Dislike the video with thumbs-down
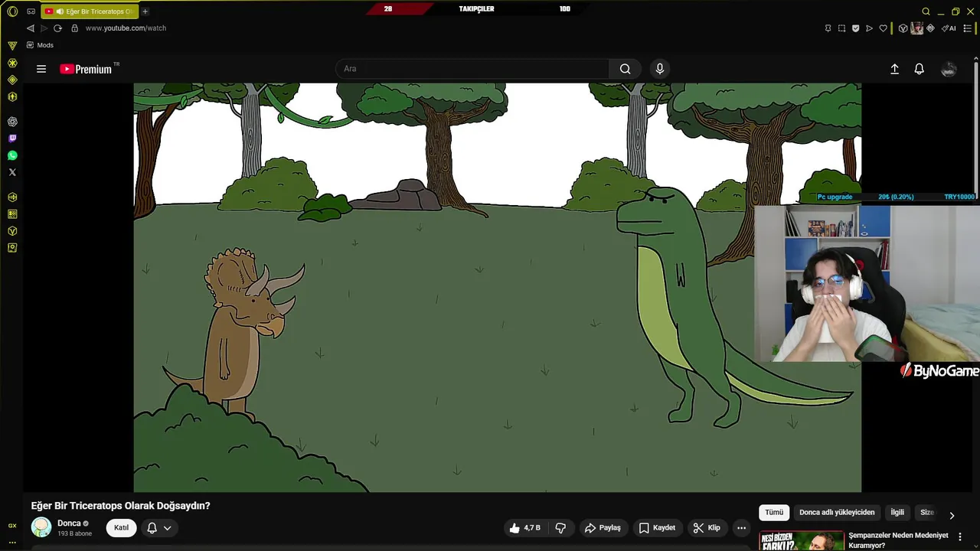 (x=560, y=528)
